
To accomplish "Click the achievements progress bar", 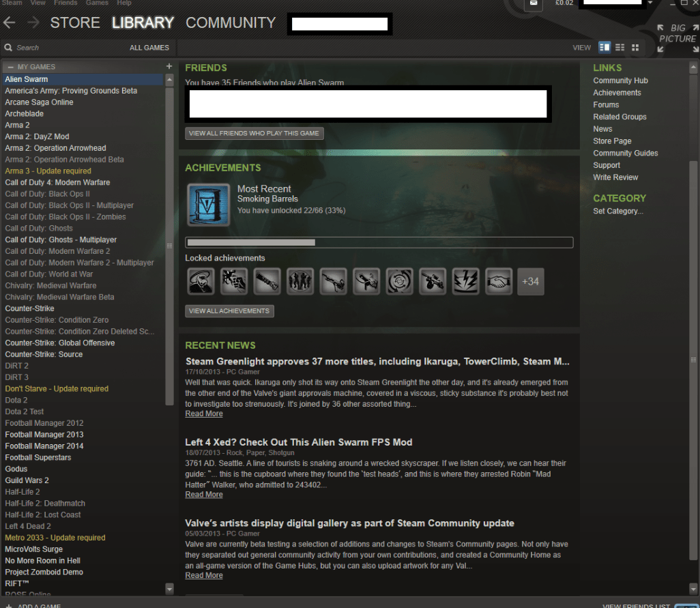I will [x=379, y=242].
